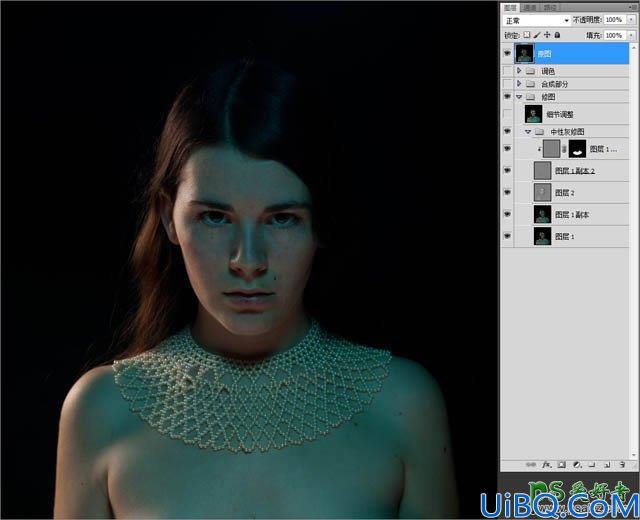Expand the 合成部分 group triangle

(519, 84)
